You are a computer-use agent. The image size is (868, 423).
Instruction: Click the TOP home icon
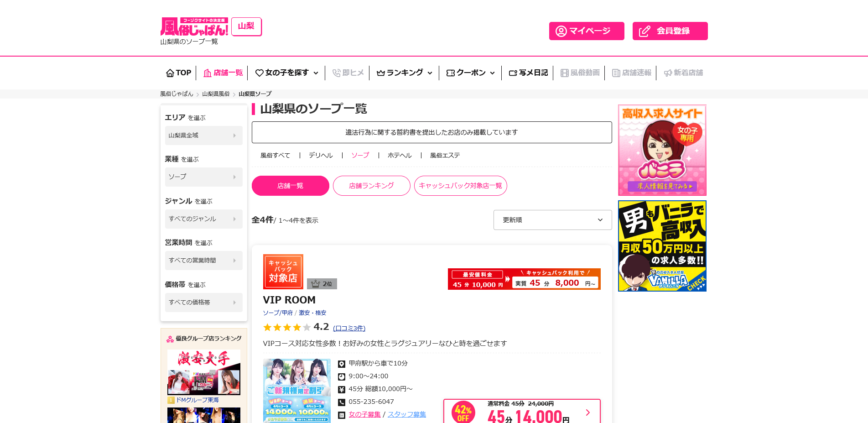pyautogui.click(x=170, y=73)
